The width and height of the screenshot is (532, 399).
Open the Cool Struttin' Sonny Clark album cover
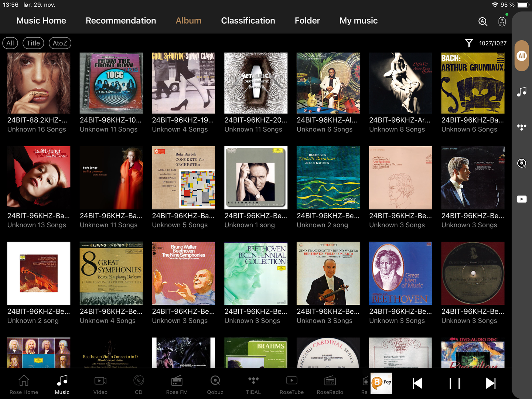pyautogui.click(x=184, y=83)
